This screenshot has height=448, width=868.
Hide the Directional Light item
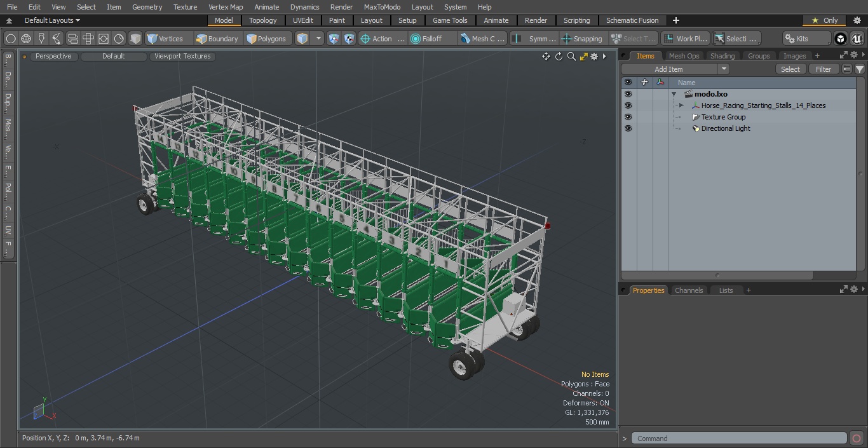pyautogui.click(x=628, y=128)
